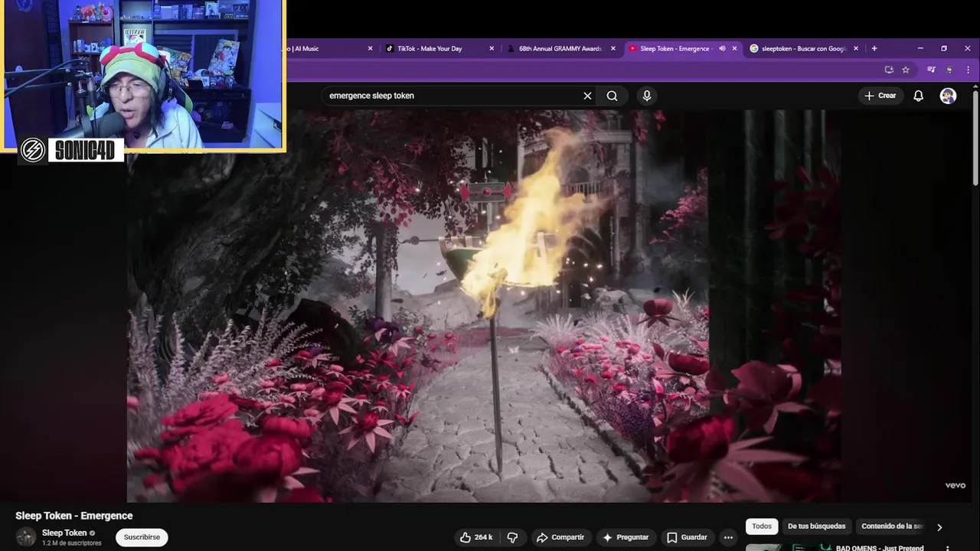Screen dimensions: 980x551
Task: Start voice search with microphone icon
Action: coord(647,96)
